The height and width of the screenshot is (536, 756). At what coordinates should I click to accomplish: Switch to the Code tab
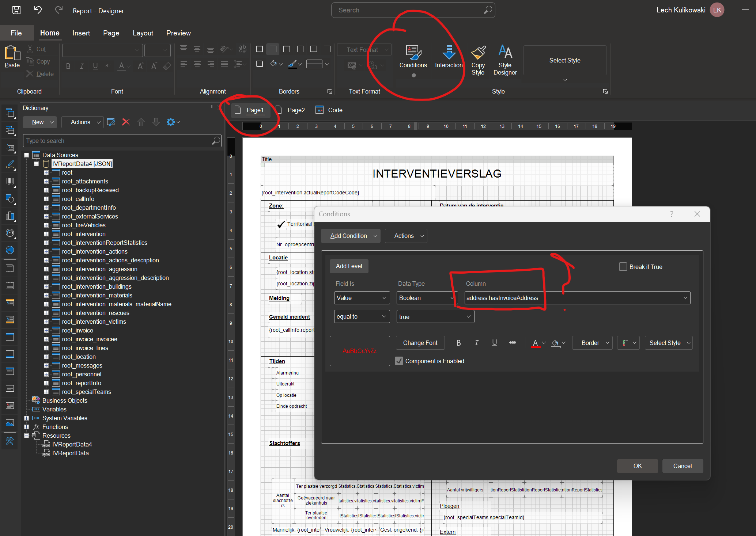coord(329,110)
